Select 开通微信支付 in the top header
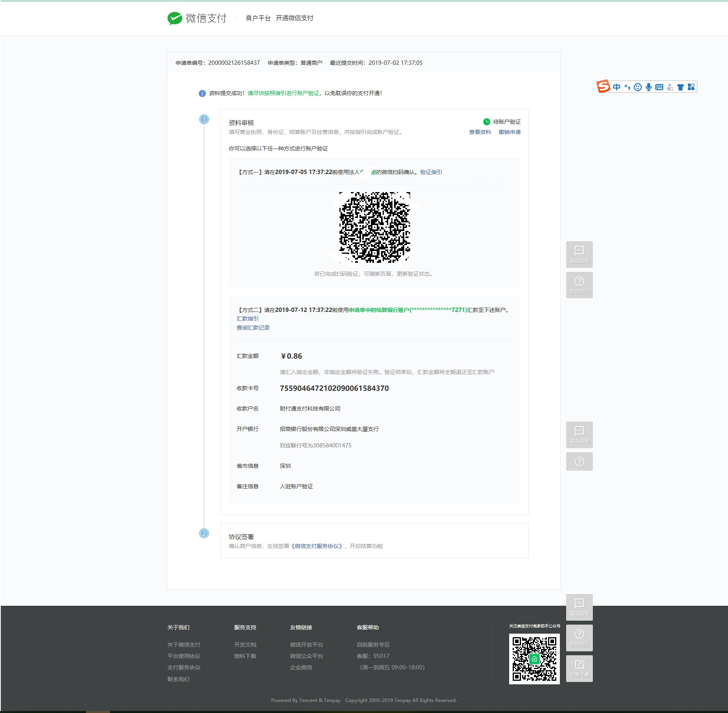This screenshot has width=728, height=713. coord(294,18)
